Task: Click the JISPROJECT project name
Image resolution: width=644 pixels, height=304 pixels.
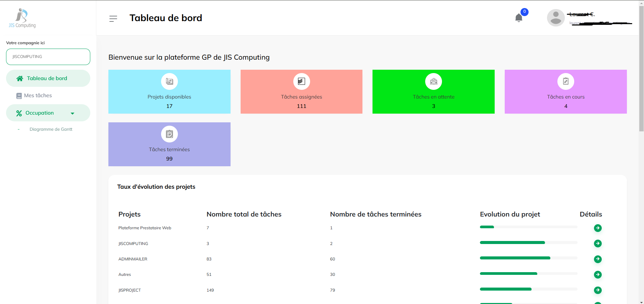Action: pyautogui.click(x=130, y=290)
